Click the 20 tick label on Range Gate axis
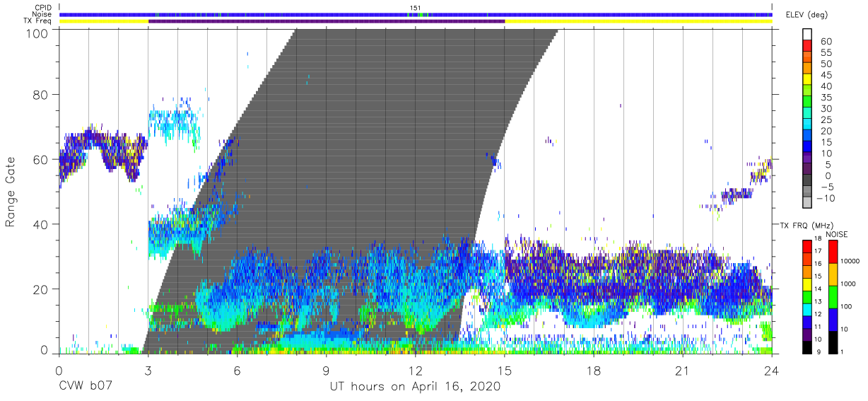Screen dimensions: 868x401 coord(42,289)
